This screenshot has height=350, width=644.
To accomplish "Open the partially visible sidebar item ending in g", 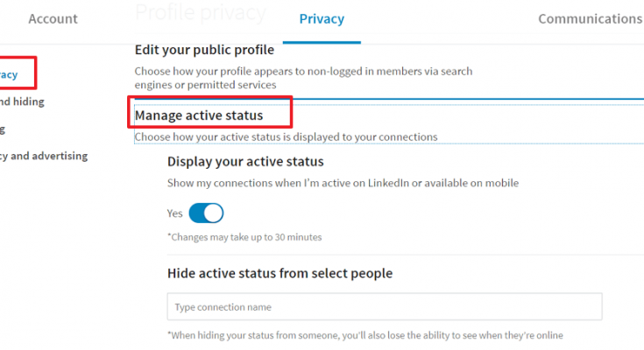I will 3,129.
